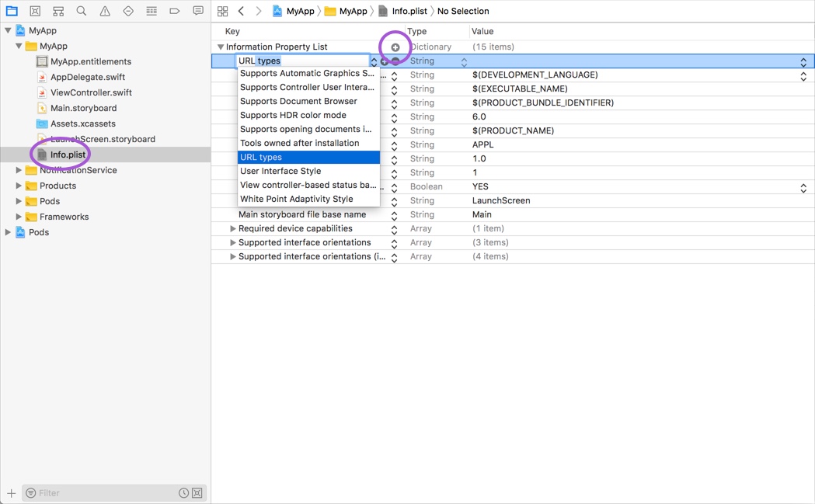Viewport: 815px width, 504px height.
Task: Collapse Information Property List disclosure triangle
Action: 221,47
